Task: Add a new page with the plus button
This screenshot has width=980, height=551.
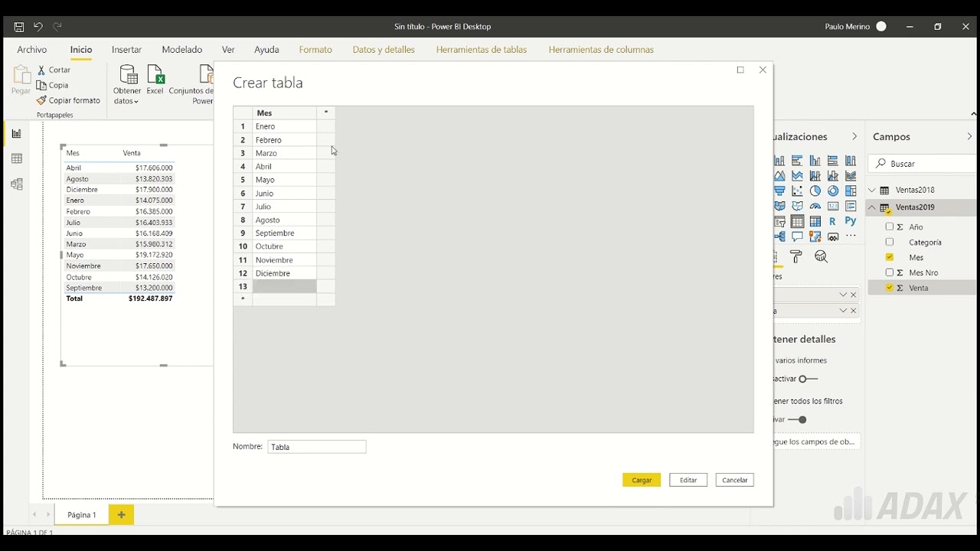Action: click(x=121, y=515)
